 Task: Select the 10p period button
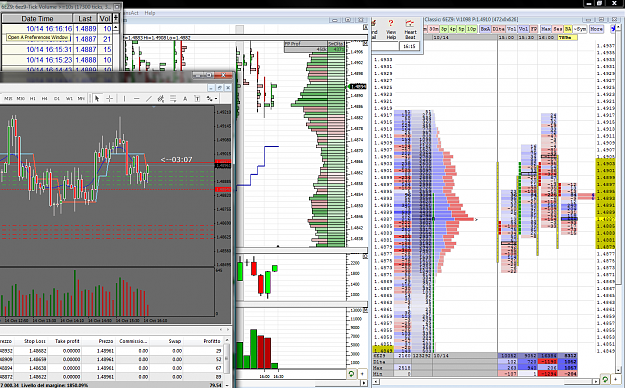[471, 29]
